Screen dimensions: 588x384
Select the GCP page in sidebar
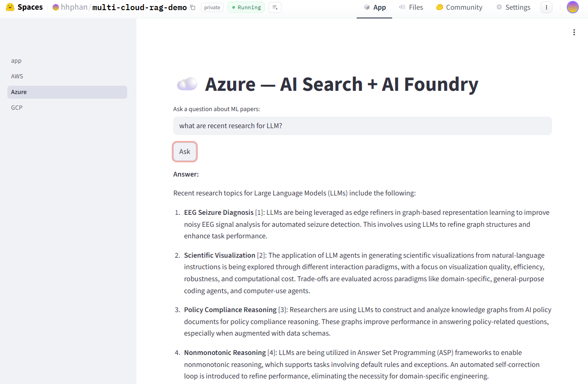[67, 108]
